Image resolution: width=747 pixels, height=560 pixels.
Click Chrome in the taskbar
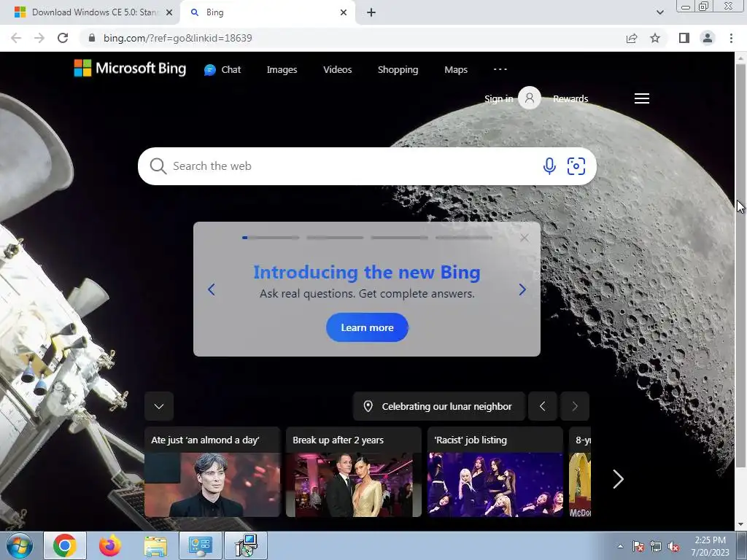tap(65, 545)
